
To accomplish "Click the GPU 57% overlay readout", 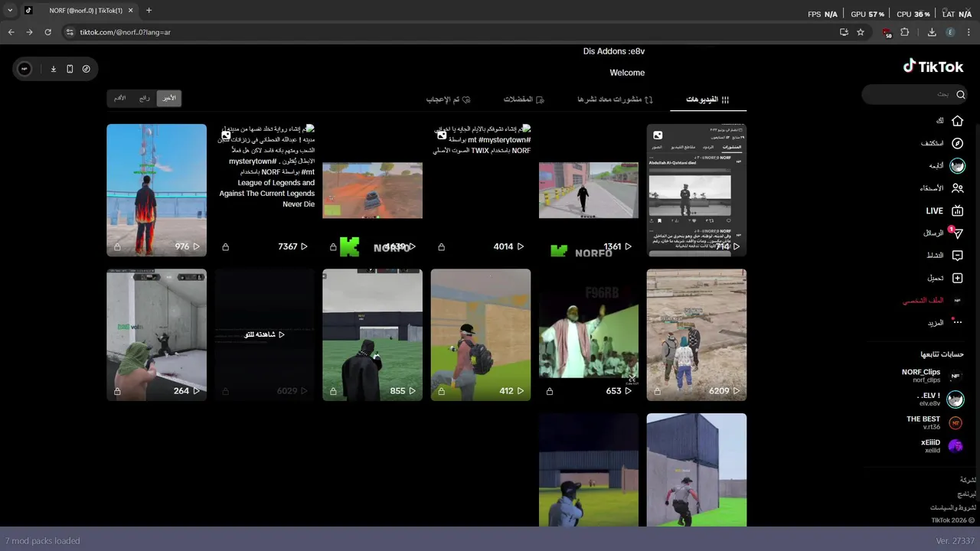I will [x=867, y=15].
